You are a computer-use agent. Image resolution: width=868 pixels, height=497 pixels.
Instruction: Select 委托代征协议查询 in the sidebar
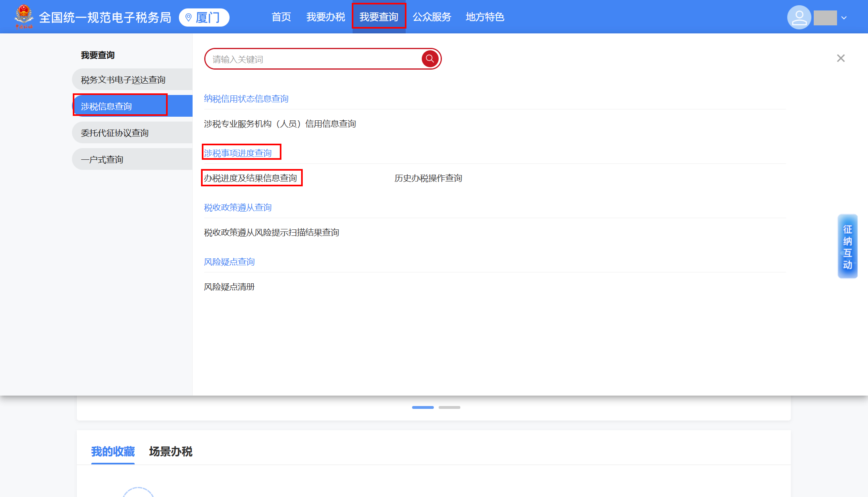click(115, 133)
